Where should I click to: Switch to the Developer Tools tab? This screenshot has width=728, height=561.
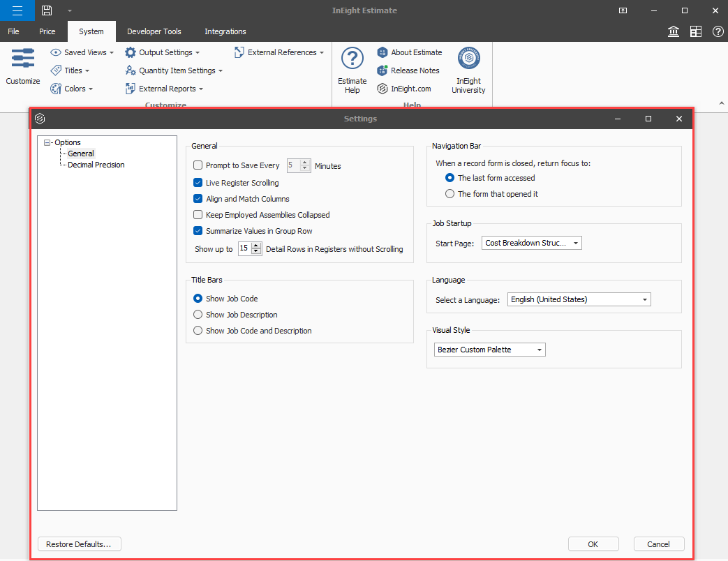tap(154, 31)
